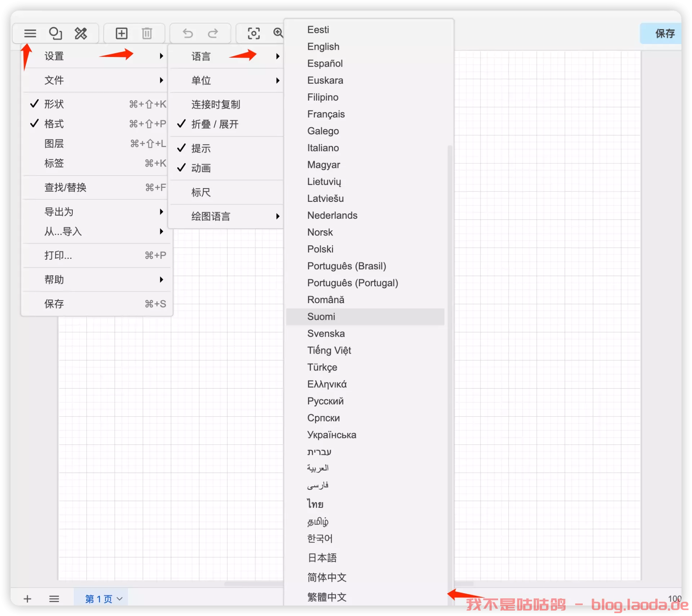Open the 文件 (File) submenu
This screenshot has height=616, width=692.
tap(54, 80)
